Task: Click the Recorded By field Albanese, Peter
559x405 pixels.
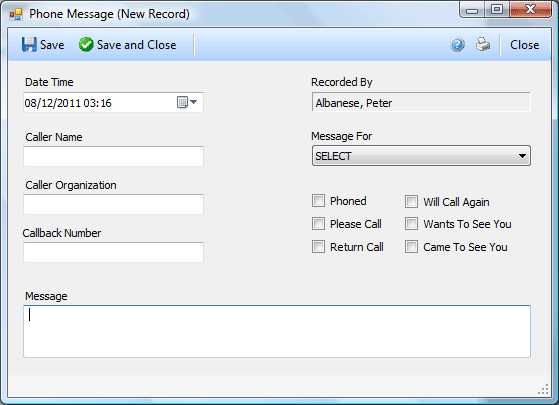Action: tap(421, 103)
